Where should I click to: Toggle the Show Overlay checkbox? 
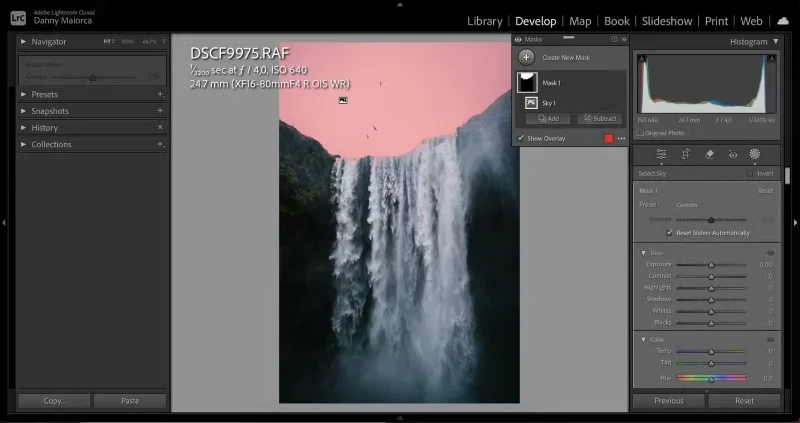pos(520,138)
